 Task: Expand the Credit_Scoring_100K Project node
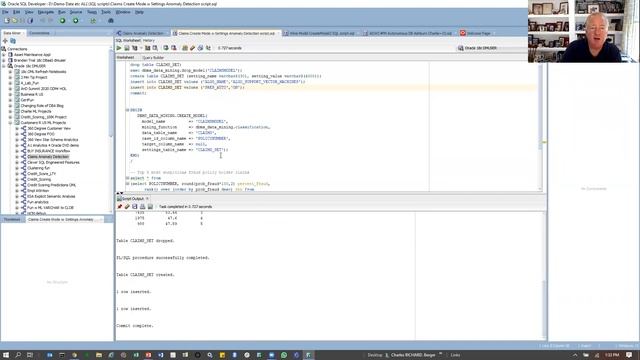click(10, 117)
